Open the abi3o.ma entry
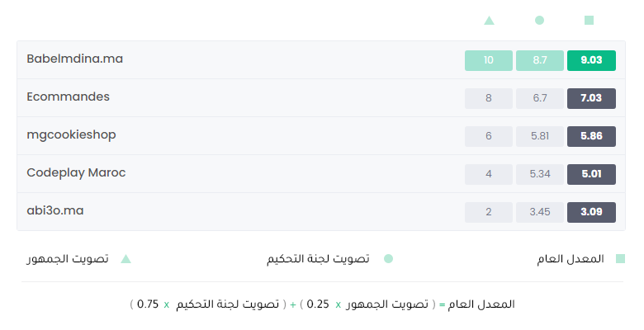Viewport: 644px width, 330px height. click(x=55, y=210)
